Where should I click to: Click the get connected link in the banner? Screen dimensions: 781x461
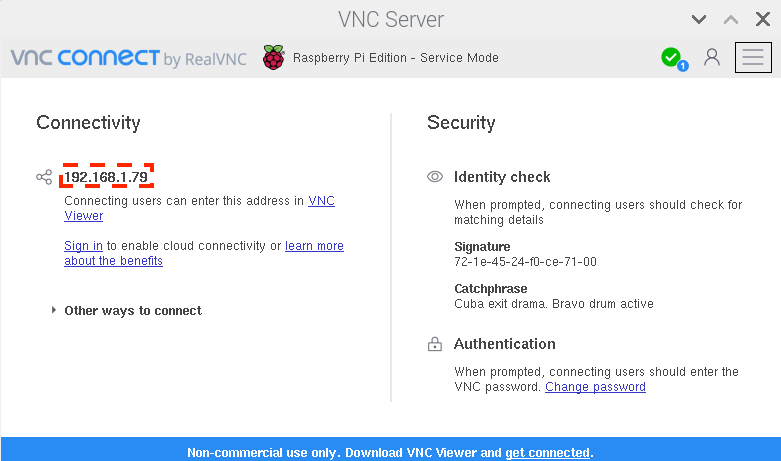547,453
